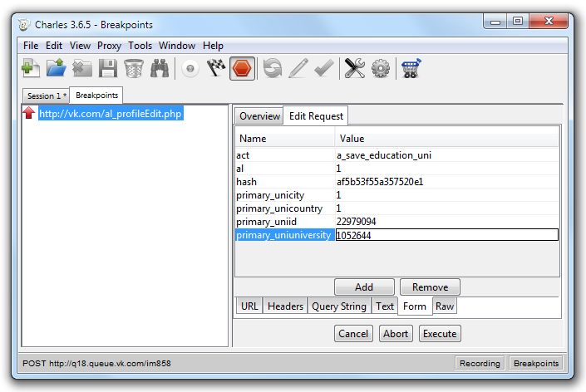Click the Charles application title bar icon

pyautogui.click(x=23, y=25)
